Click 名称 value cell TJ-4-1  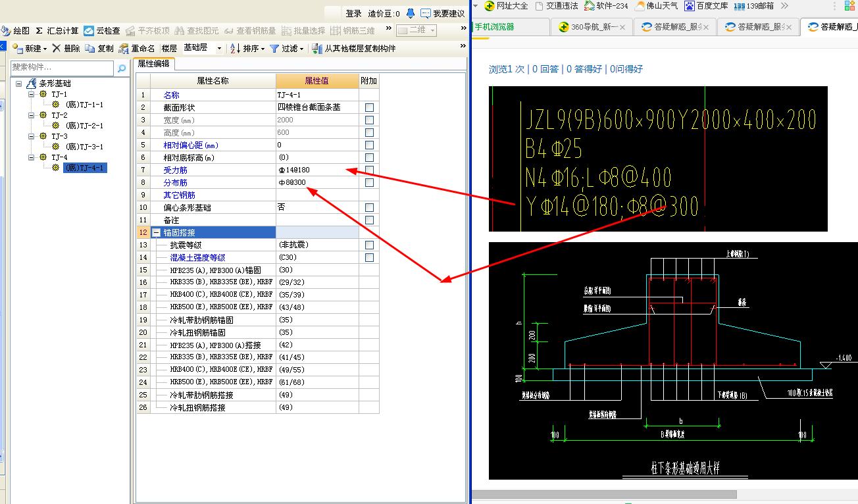317,95
